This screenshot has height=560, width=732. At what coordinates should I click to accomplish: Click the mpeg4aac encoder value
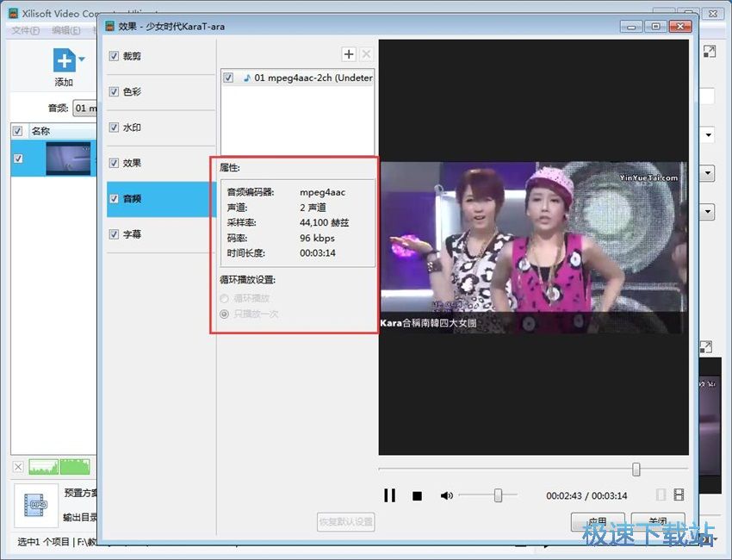[323, 192]
